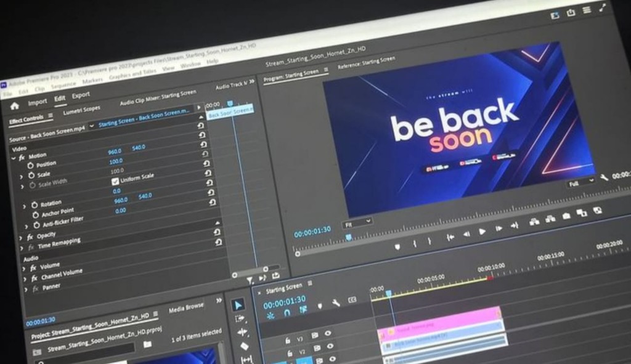631x364 pixels.
Task: Toggle the Uniform Scale checkbox
Action: 115,182
